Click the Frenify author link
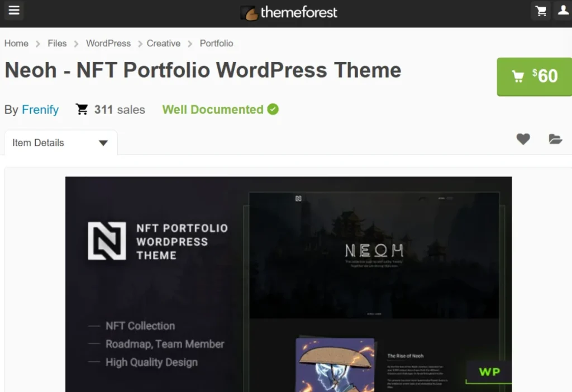 point(40,110)
